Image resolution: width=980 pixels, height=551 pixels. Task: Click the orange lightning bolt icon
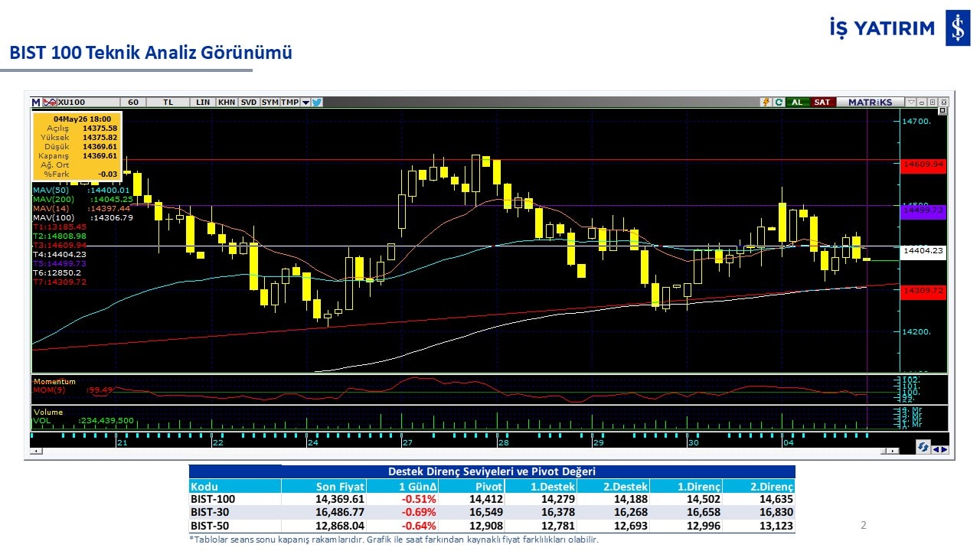click(x=766, y=102)
